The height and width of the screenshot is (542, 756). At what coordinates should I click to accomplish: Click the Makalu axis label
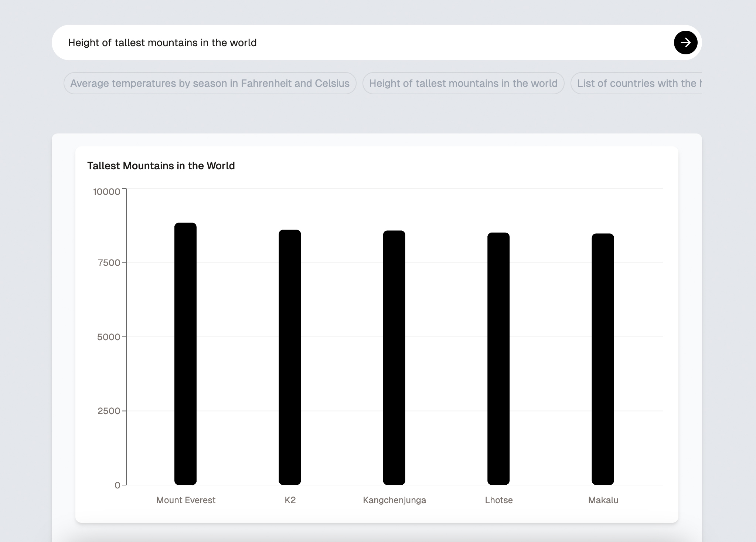point(603,500)
